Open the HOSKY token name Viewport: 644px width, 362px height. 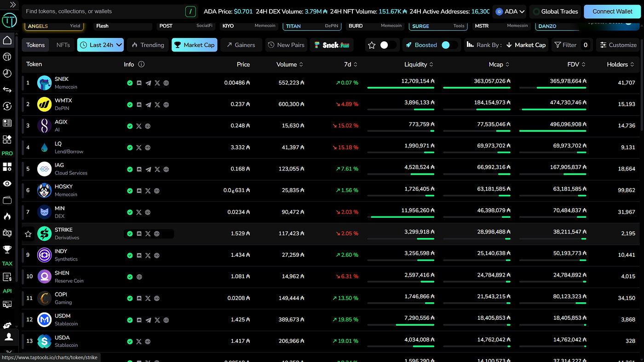pyautogui.click(x=63, y=187)
